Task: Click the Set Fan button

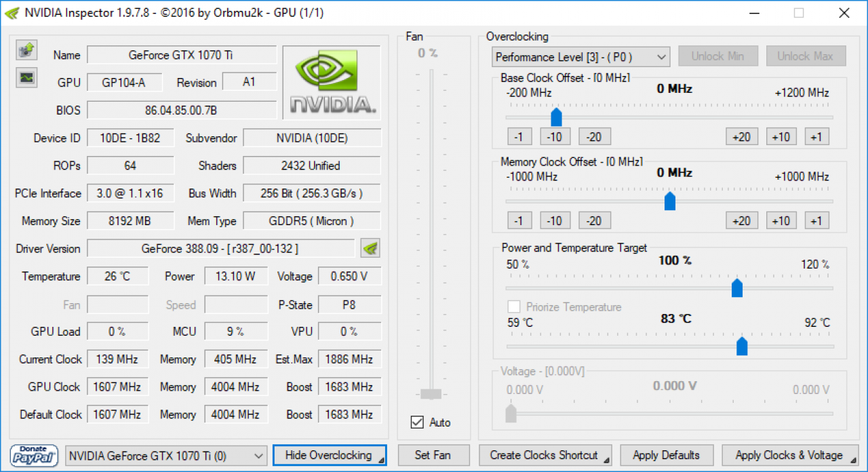Action: 433,455
